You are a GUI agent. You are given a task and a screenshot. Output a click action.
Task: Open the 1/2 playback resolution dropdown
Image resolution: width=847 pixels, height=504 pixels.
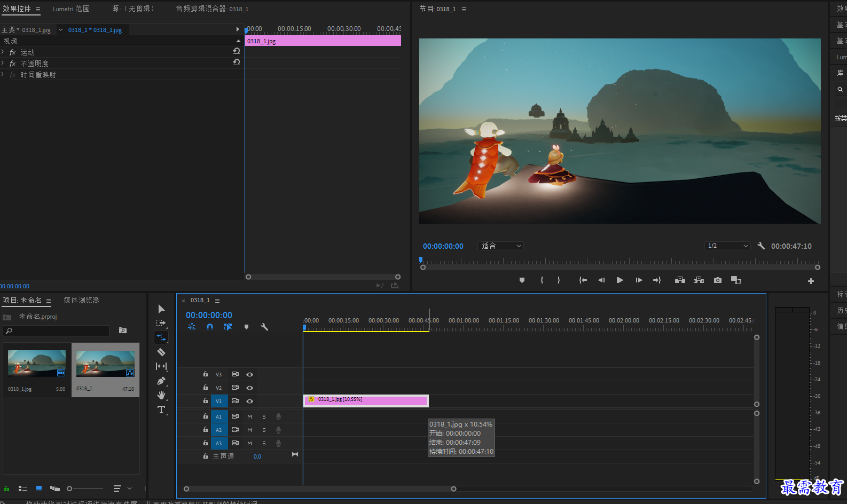click(x=728, y=246)
